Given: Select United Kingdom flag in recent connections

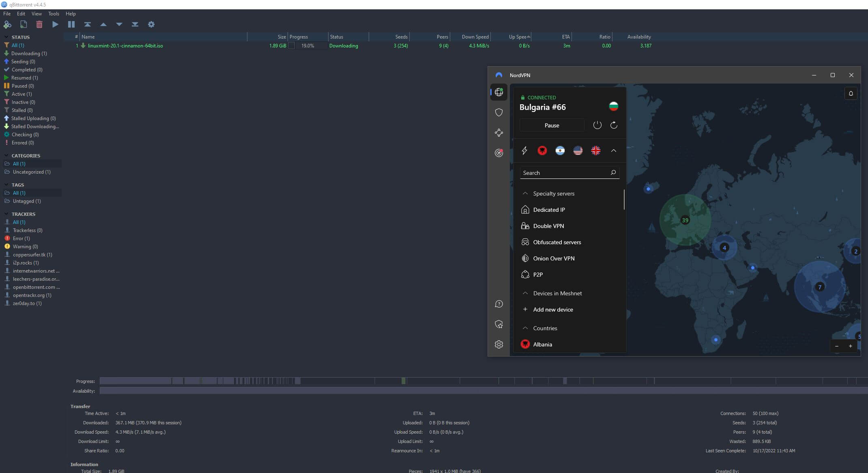Looking at the screenshot, I should (x=596, y=150).
